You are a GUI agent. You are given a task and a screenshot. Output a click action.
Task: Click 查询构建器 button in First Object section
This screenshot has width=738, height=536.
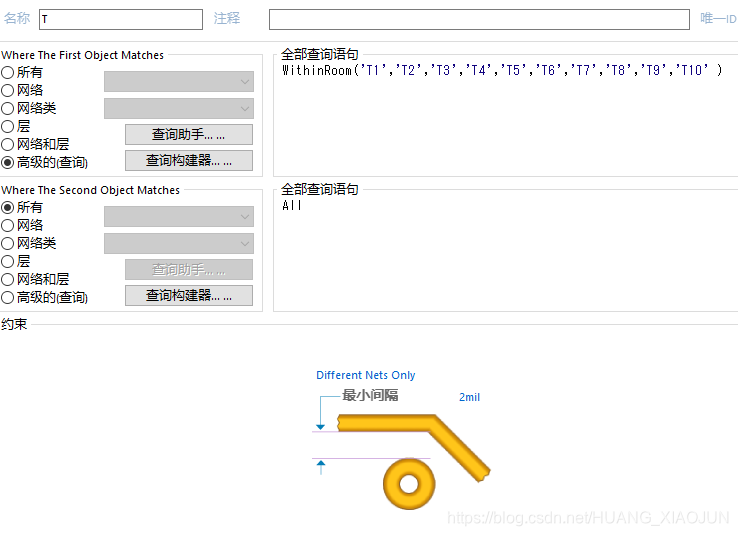[x=189, y=160]
